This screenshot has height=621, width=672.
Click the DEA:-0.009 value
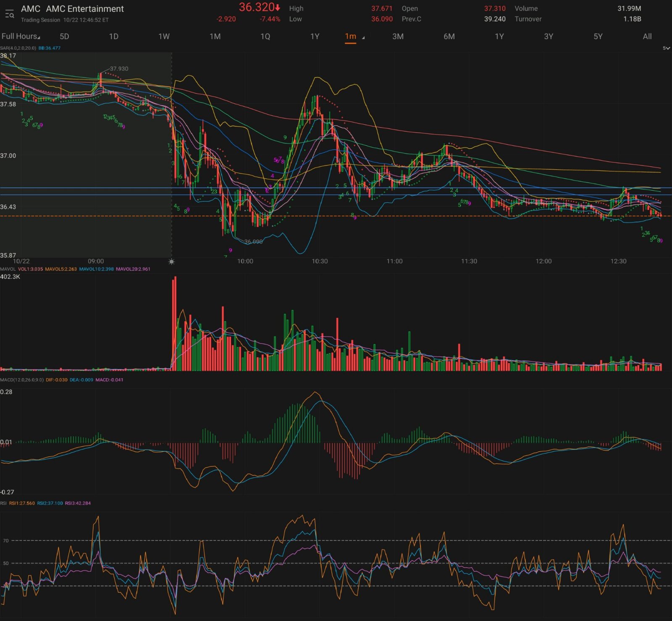(x=81, y=380)
